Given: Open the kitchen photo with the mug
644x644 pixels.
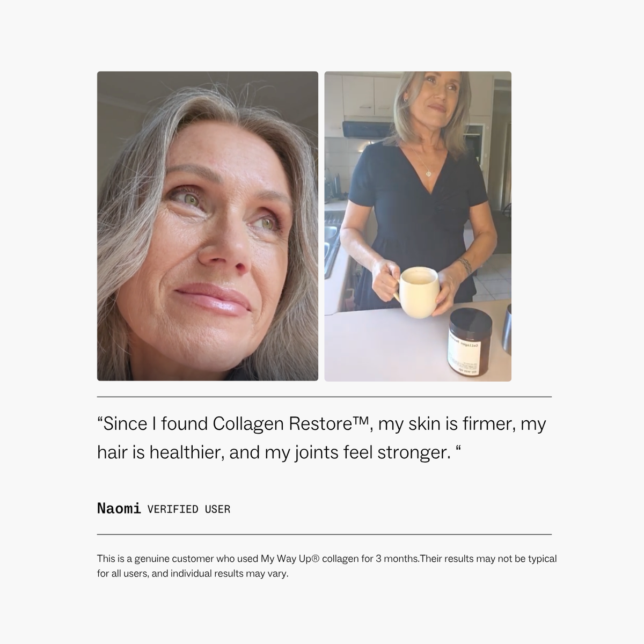Looking at the screenshot, I should click(418, 226).
